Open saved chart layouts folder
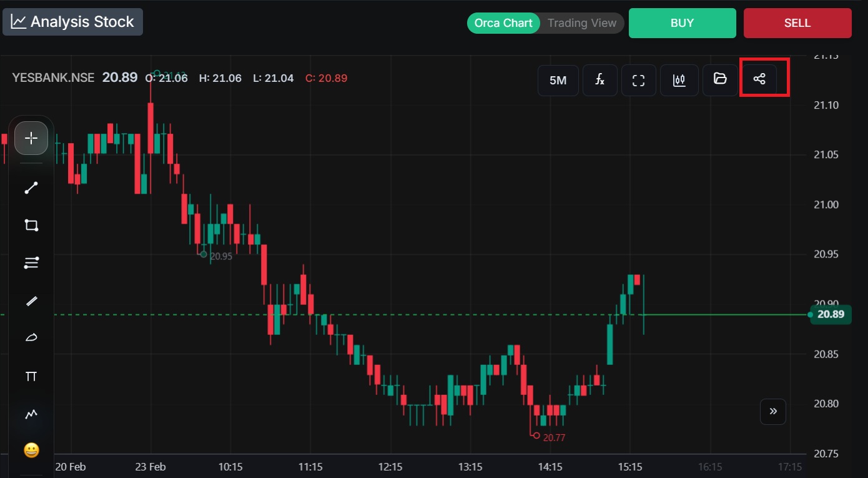This screenshot has width=868, height=478. click(720, 79)
